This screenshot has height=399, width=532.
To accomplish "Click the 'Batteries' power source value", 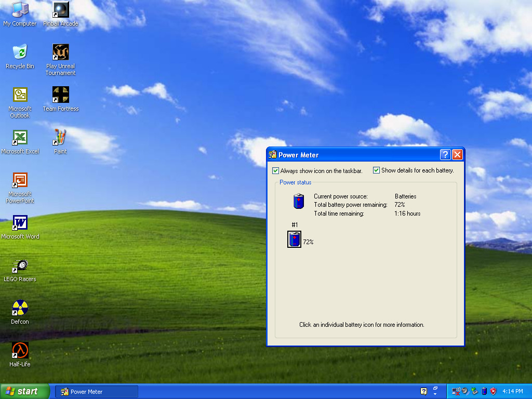I will [405, 196].
